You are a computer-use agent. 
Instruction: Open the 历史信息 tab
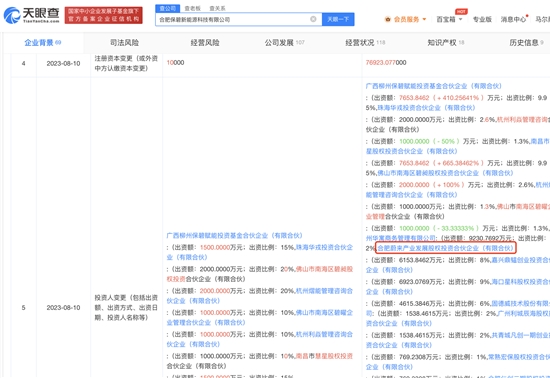click(526, 42)
